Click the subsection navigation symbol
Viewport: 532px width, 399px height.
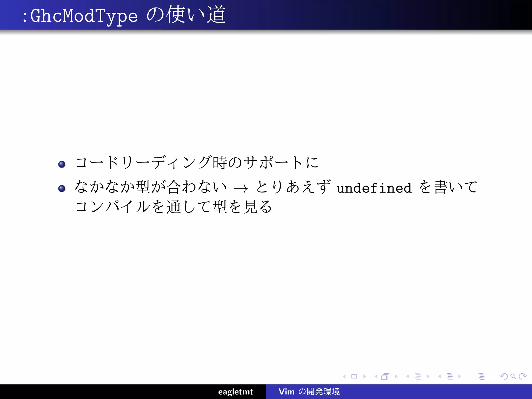pos(418,376)
